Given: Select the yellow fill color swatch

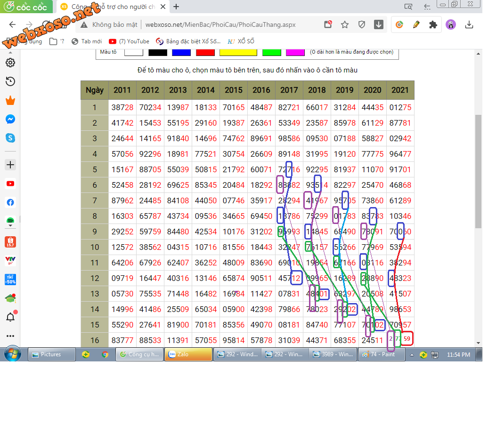Looking at the screenshot, I should coord(238,52).
